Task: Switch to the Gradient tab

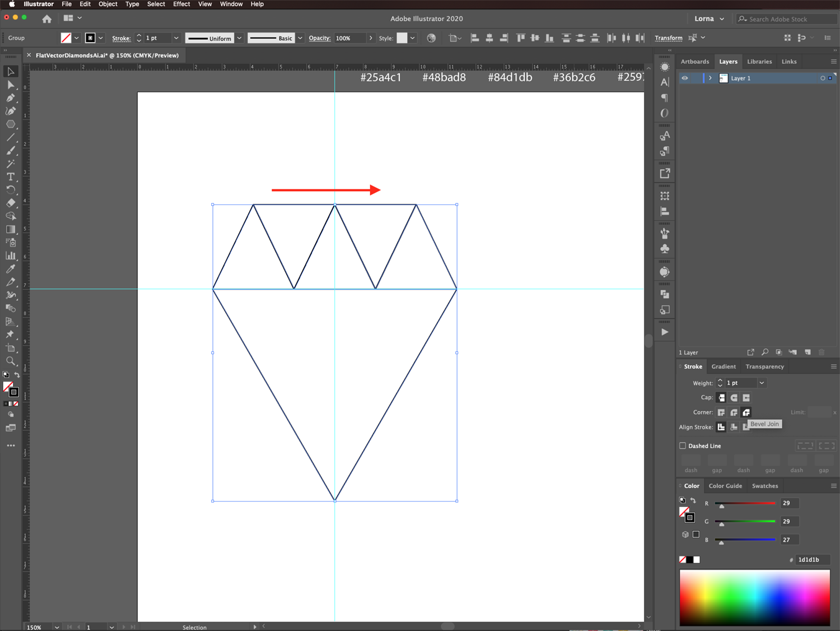Action: (x=724, y=366)
